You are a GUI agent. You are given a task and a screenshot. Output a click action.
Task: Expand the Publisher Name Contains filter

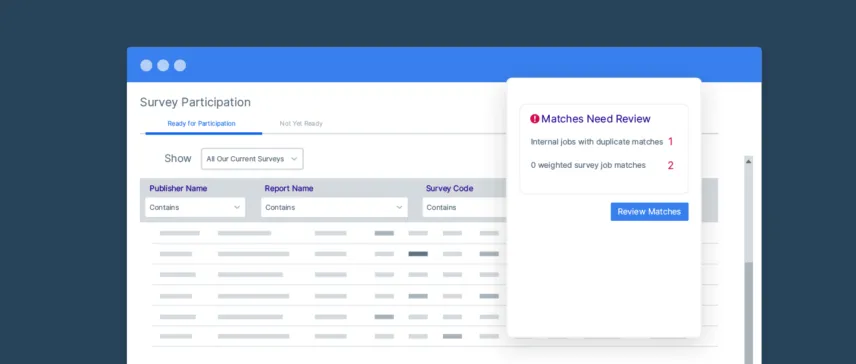coord(195,207)
